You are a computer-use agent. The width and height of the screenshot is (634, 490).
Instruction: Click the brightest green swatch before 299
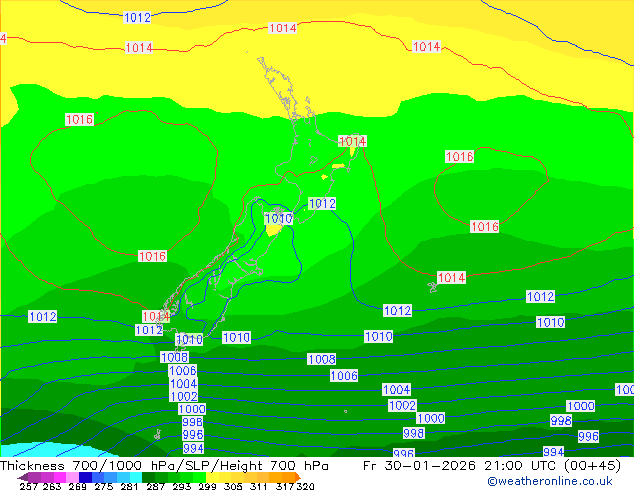coord(199,477)
